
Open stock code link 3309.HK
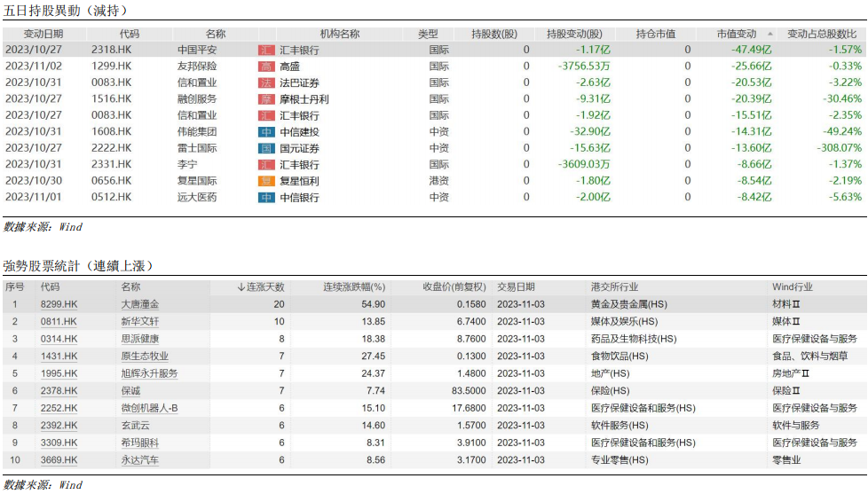coord(59,443)
